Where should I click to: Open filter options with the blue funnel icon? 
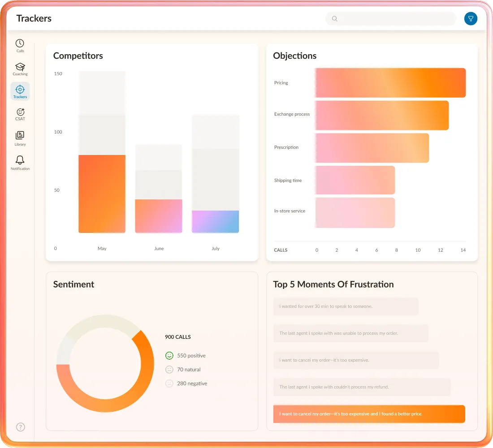pos(471,18)
